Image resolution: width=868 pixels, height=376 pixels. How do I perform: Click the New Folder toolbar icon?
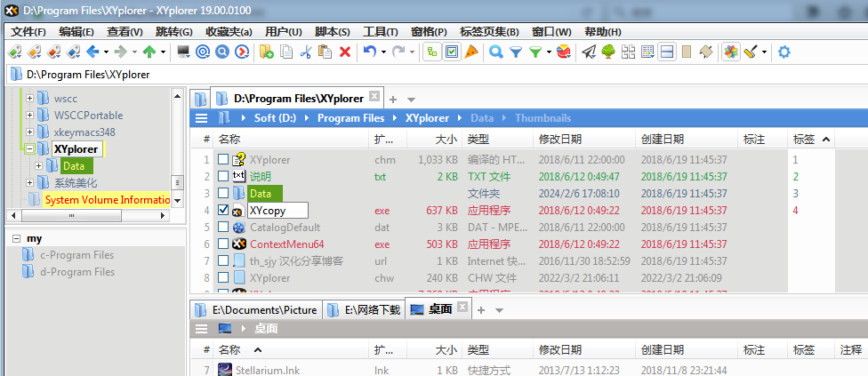click(x=266, y=52)
